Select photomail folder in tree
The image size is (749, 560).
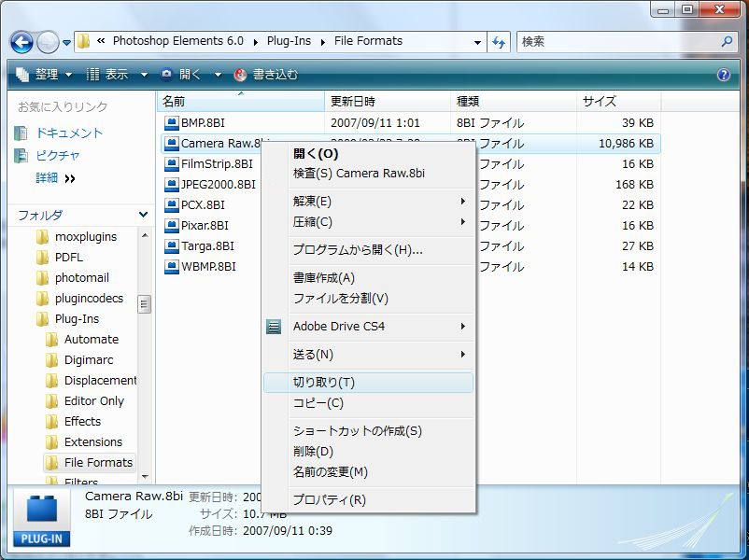tap(73, 278)
